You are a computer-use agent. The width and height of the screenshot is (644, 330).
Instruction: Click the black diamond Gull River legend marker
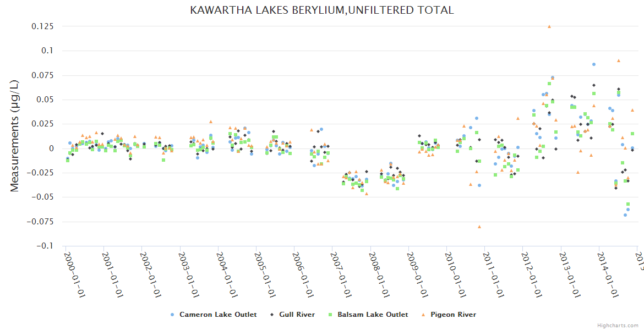[x=272, y=315]
